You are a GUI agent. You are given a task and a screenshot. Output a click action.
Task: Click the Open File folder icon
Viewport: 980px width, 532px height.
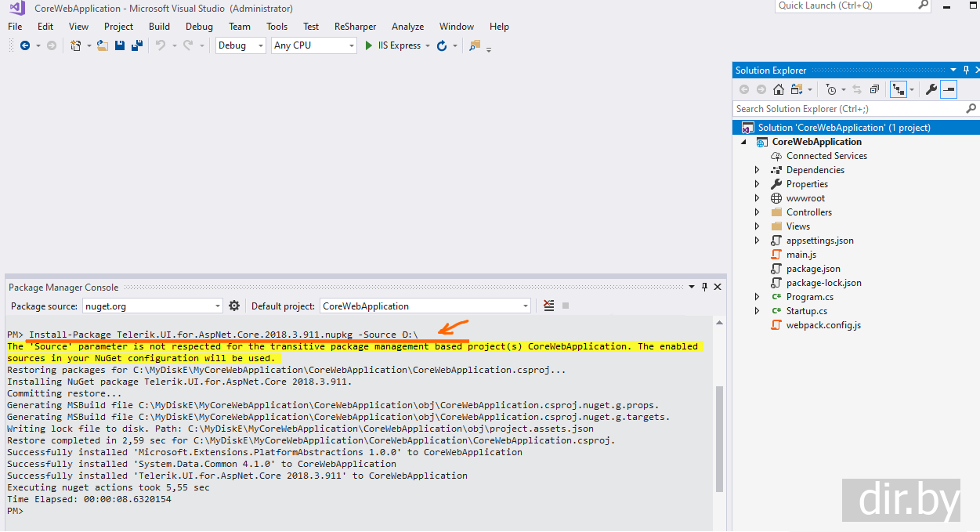103,45
